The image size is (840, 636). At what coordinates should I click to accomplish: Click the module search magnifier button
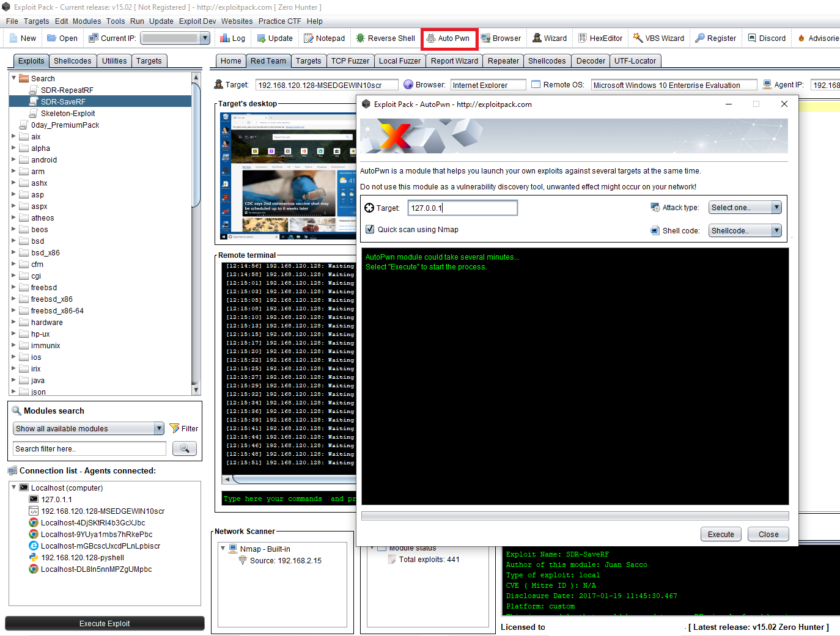pos(184,448)
